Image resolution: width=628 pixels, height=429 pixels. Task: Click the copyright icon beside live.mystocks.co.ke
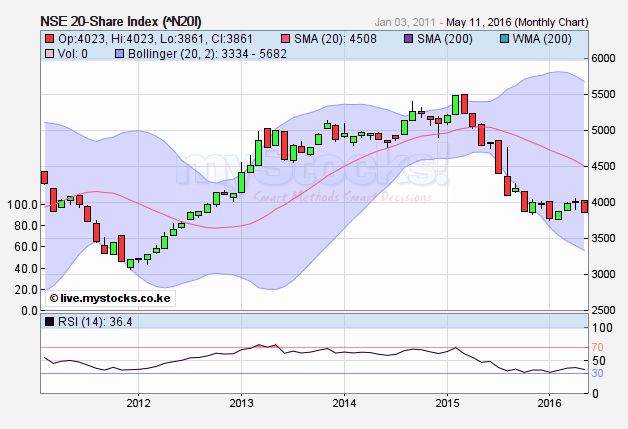tap(52, 298)
